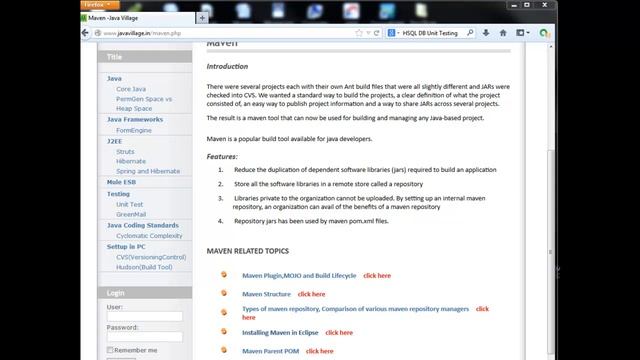Screen dimensions: 640x360
Task: Select the MAVEN RELATED TOPICS heading
Action: pyautogui.click(x=247, y=251)
